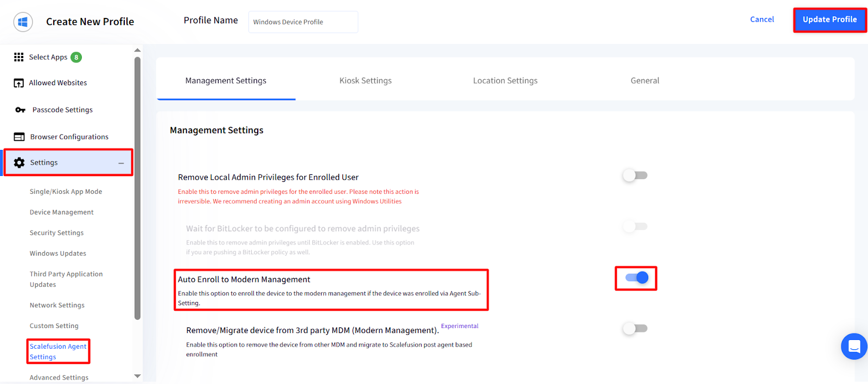Click Remove Local Admin Privileges label
Screen dimensions: 868x384
(268, 177)
